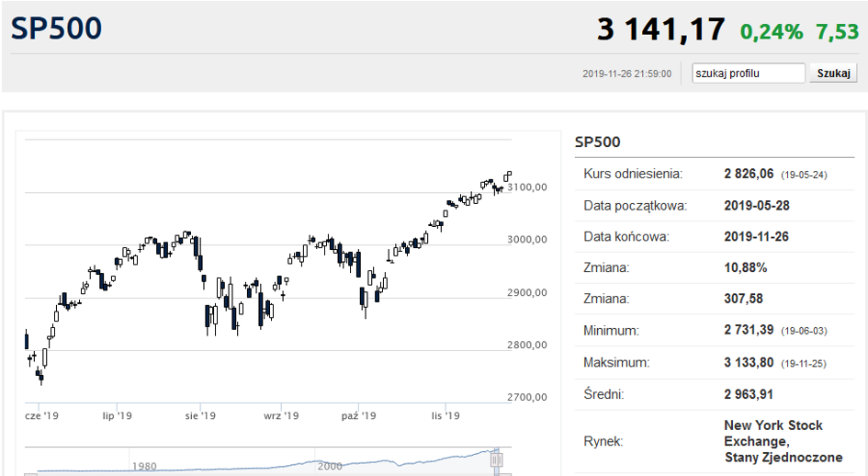
Task: Click the 'lis '19' axis label
Action: click(445, 415)
